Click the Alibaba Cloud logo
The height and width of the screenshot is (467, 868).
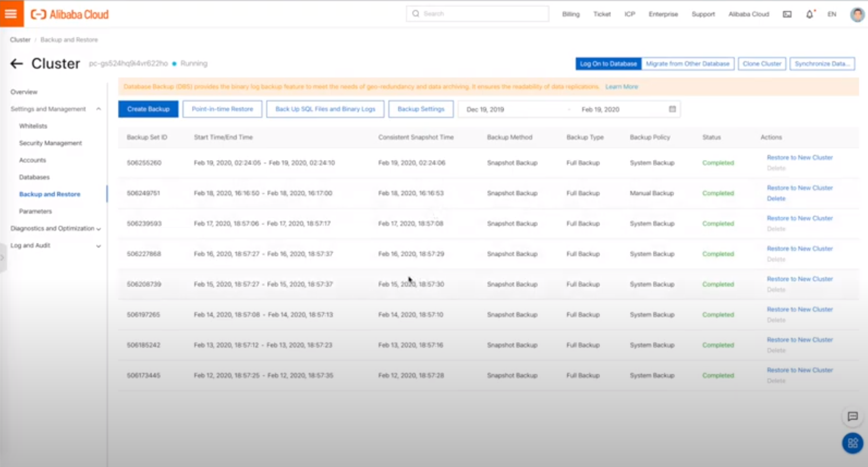pos(69,14)
